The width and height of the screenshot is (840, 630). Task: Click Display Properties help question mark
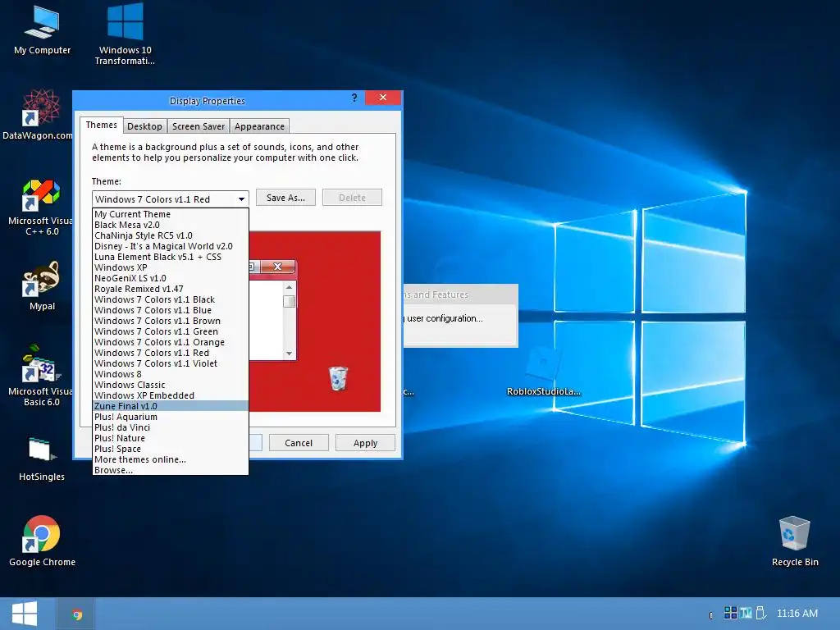pyautogui.click(x=354, y=98)
